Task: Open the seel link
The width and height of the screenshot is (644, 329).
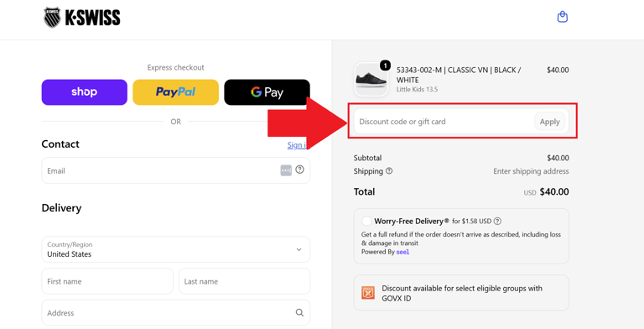Action: tap(402, 252)
